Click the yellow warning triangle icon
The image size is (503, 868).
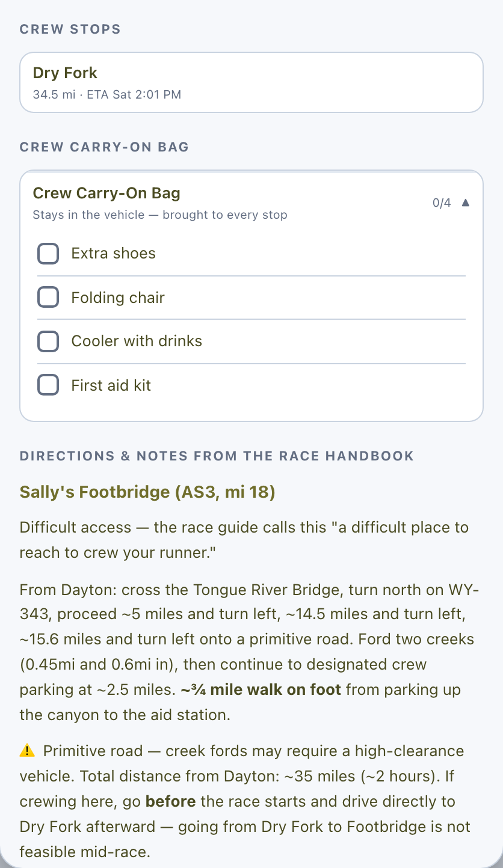pos(27,751)
